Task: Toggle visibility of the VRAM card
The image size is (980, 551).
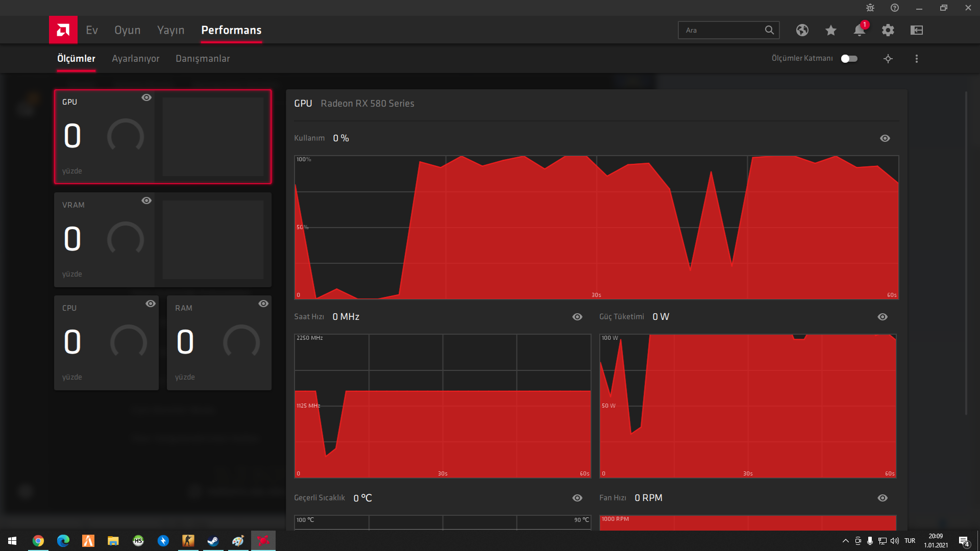Action: (x=146, y=201)
